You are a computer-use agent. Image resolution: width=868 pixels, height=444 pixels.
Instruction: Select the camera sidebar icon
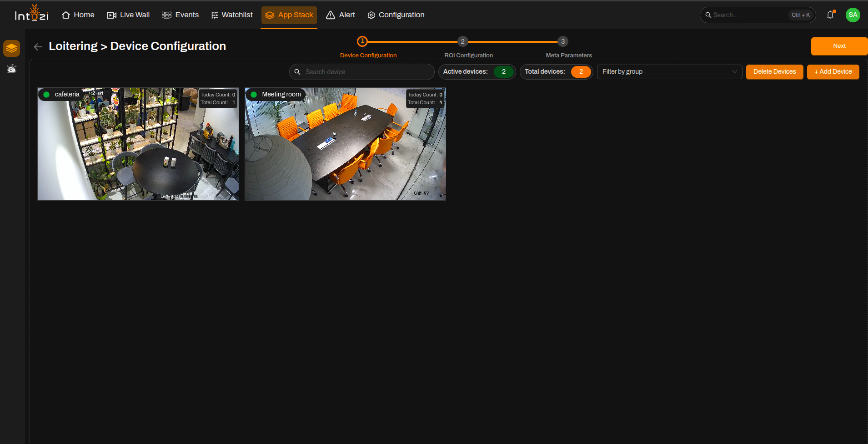11,69
